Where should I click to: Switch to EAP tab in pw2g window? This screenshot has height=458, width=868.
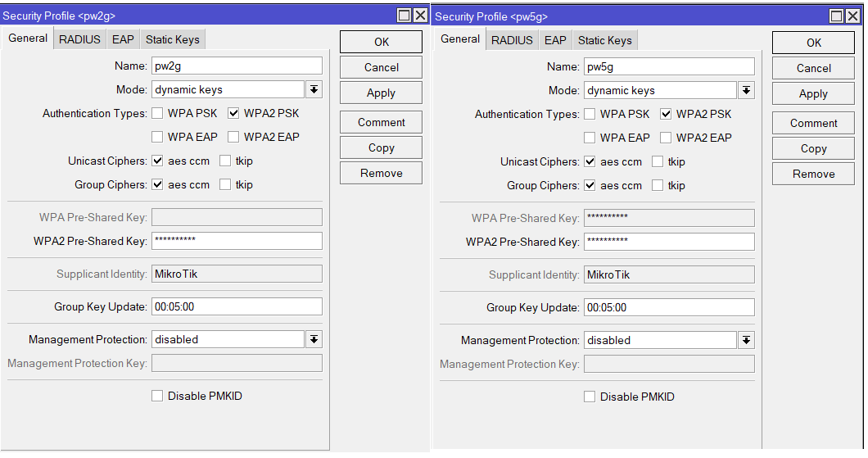coord(123,39)
